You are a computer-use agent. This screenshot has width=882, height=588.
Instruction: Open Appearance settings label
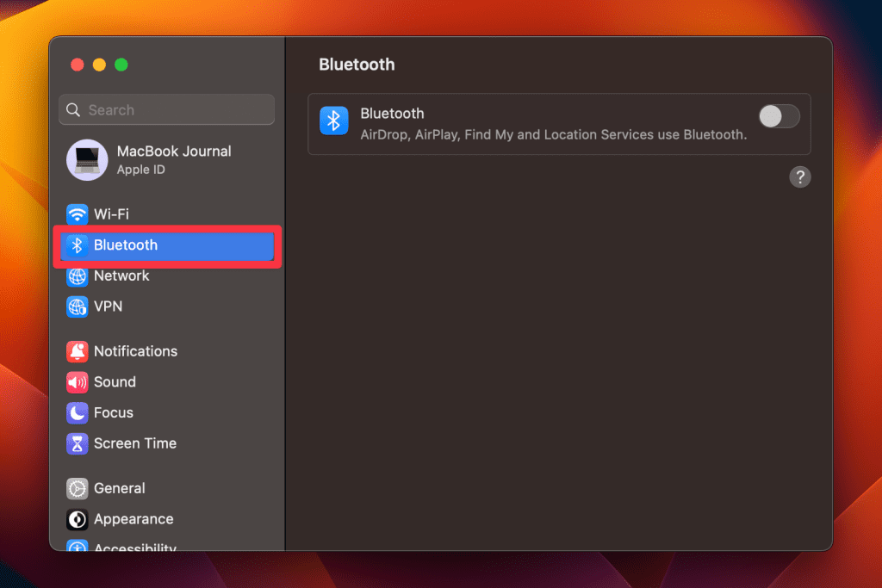point(134,519)
